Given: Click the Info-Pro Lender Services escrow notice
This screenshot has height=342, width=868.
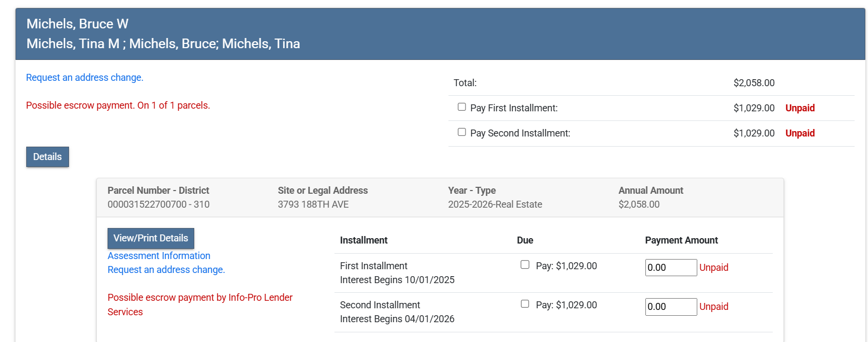Looking at the screenshot, I should pos(200,304).
